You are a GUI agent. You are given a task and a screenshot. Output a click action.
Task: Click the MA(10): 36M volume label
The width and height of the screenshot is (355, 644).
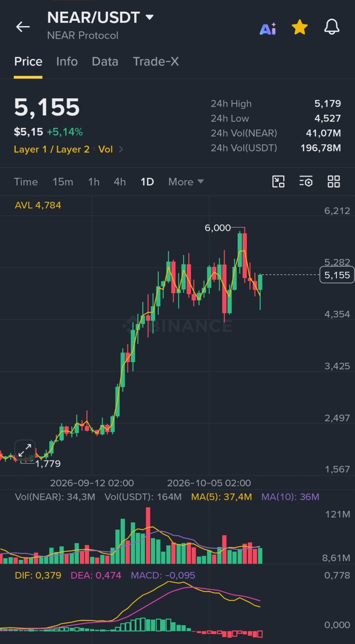click(x=291, y=497)
